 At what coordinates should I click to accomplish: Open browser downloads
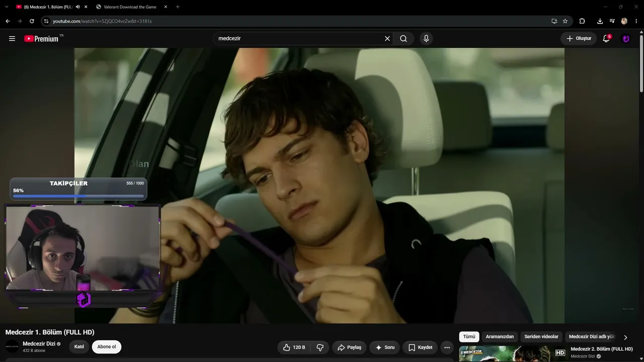600,21
